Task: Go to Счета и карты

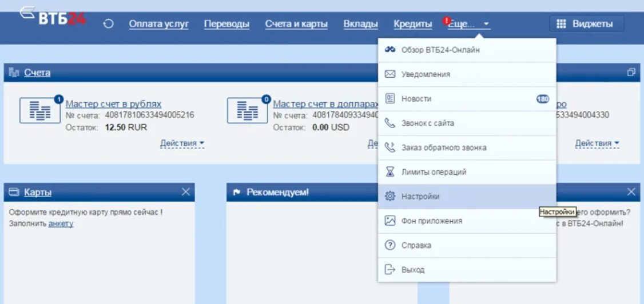Action: click(x=296, y=24)
